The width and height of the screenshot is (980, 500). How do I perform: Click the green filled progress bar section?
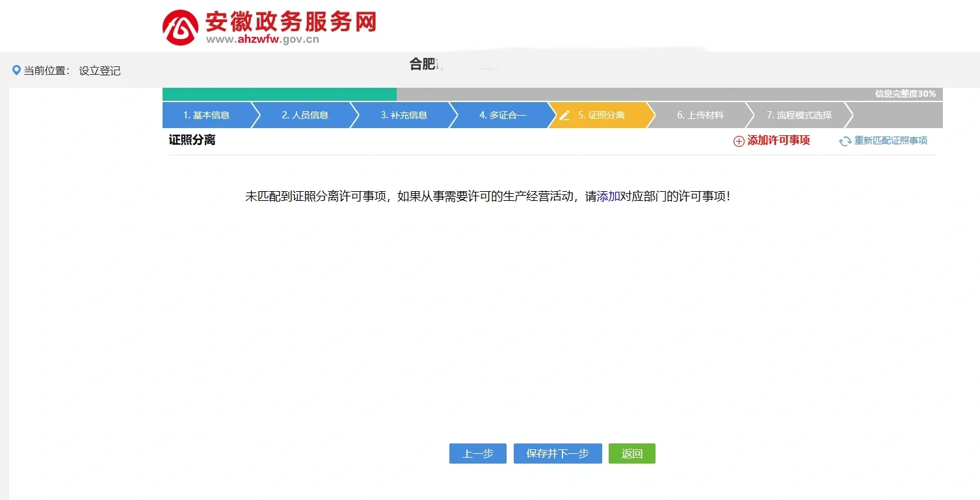click(x=279, y=94)
